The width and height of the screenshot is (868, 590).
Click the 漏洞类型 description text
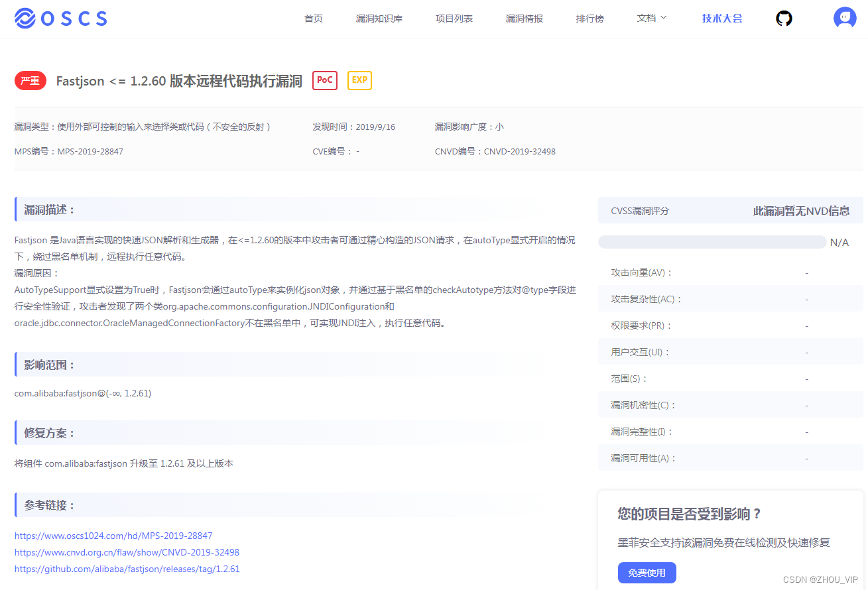click(x=143, y=127)
